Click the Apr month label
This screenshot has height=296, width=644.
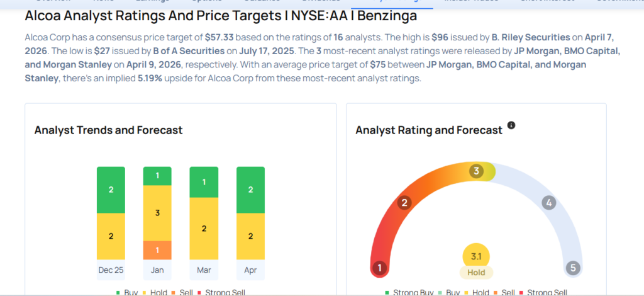click(x=251, y=270)
